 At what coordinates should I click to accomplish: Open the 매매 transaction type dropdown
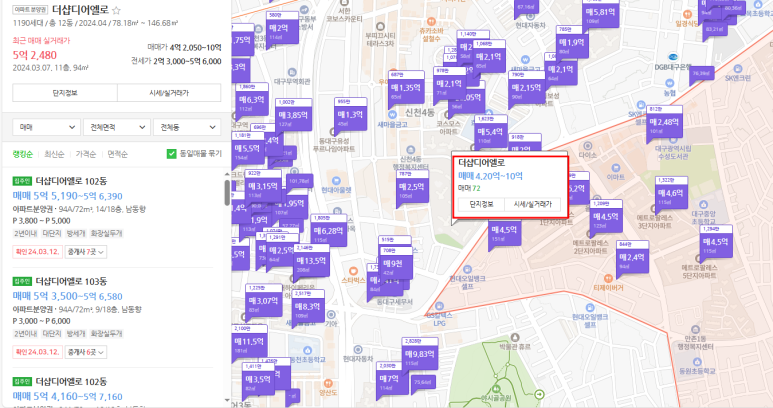[46, 127]
